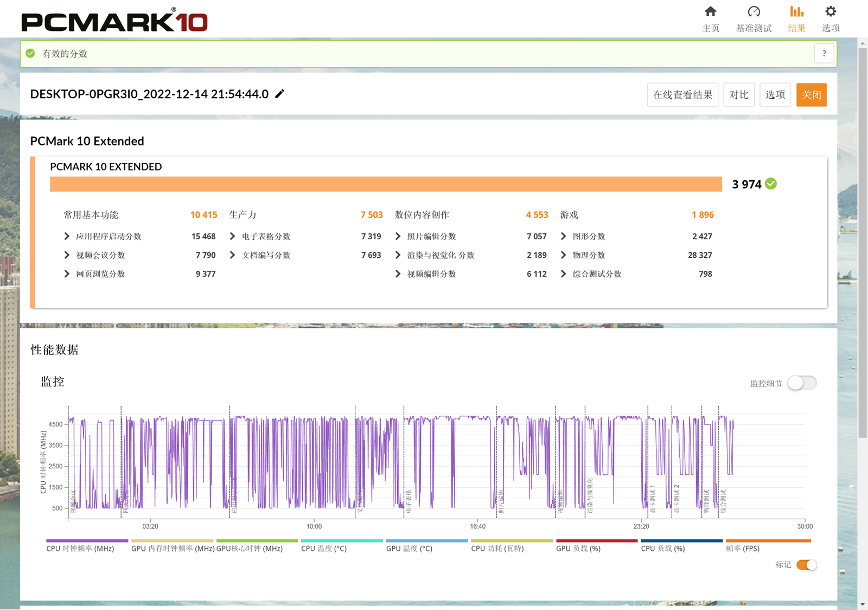Click the green valid score check icon
Viewport: 868px width, 610px height.
[31, 53]
